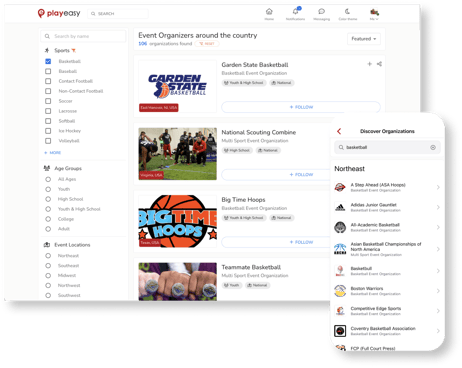This screenshot has height=368, width=462.
Task: Check the Soccer checkbox
Action: click(48, 101)
